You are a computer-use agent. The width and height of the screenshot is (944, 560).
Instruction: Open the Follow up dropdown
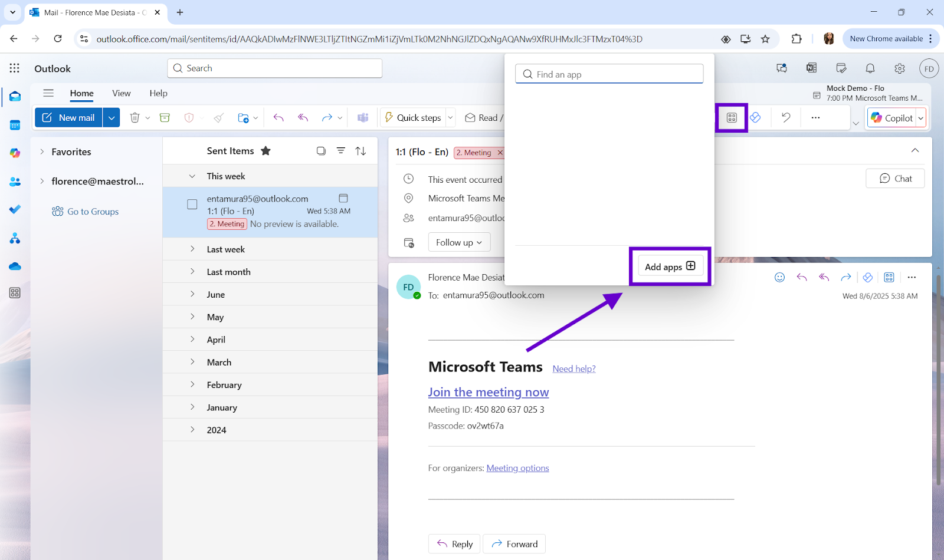click(459, 242)
